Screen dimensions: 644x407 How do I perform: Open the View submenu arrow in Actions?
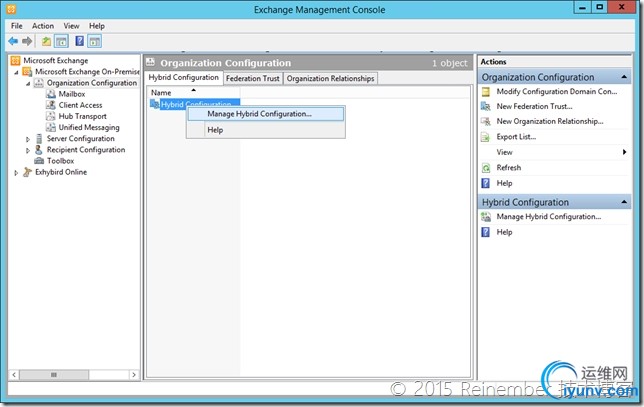pyautogui.click(x=624, y=152)
